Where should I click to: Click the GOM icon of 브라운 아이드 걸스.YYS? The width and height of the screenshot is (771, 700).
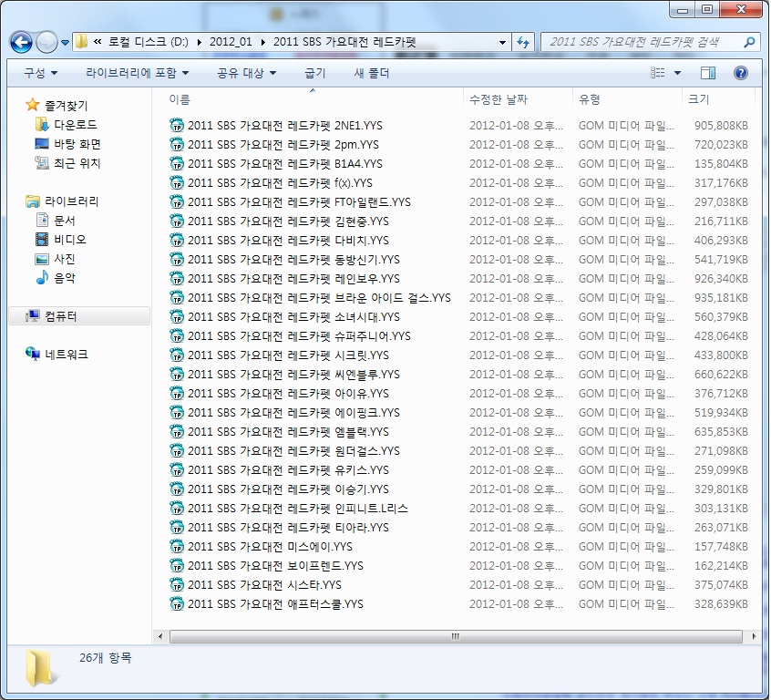[x=177, y=298]
